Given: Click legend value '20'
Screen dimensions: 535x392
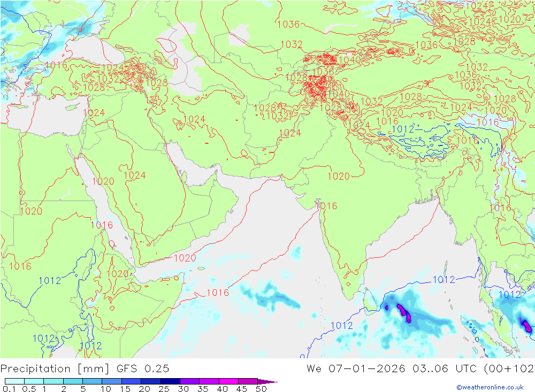Looking at the screenshot, I should [144, 389].
